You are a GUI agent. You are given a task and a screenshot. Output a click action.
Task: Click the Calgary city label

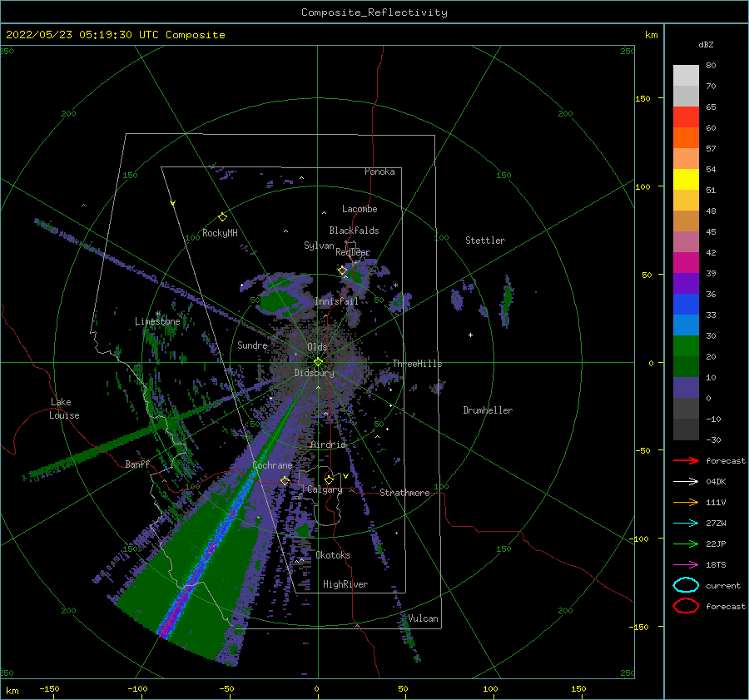click(325, 489)
